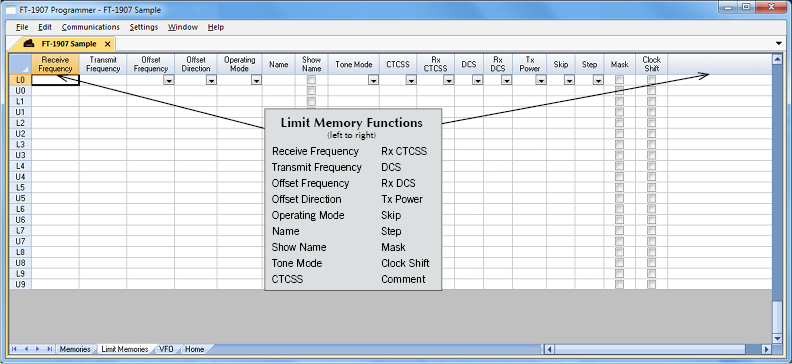The height and width of the screenshot is (364, 792).
Task: Enable Mask checkbox for L5
Action: pos(619,187)
